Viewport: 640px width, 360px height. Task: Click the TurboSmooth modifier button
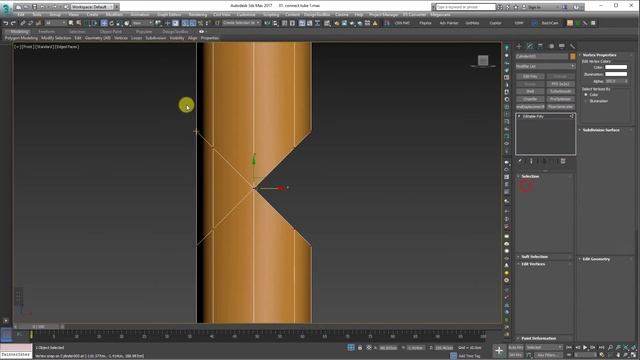tap(560, 91)
